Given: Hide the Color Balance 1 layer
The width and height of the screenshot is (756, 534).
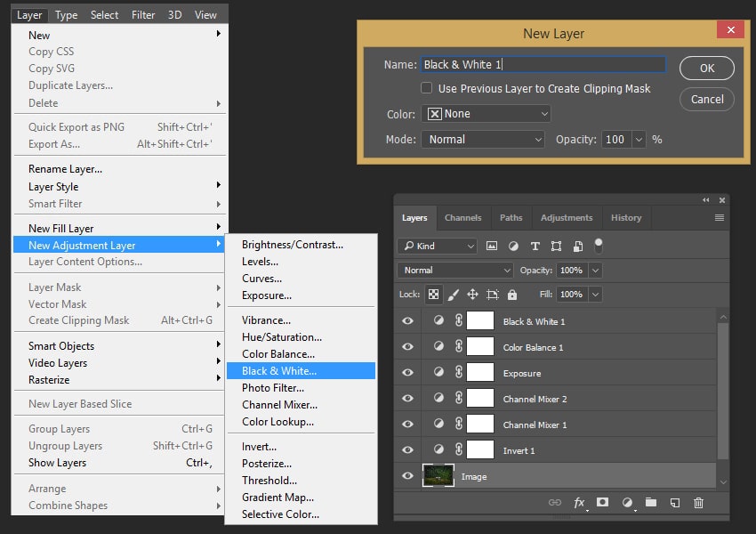Looking at the screenshot, I should [x=407, y=347].
